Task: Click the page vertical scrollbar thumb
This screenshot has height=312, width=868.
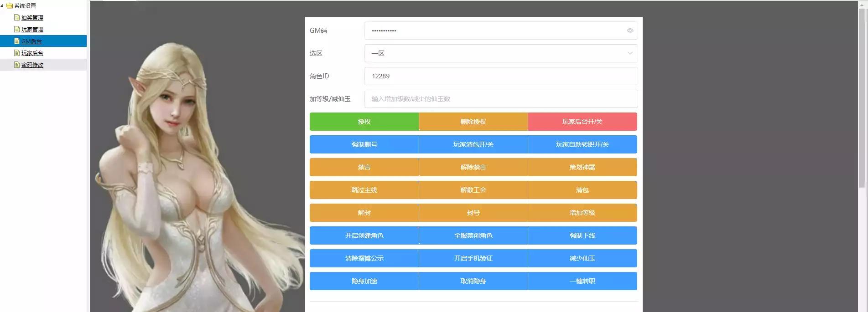Action: pos(862,98)
